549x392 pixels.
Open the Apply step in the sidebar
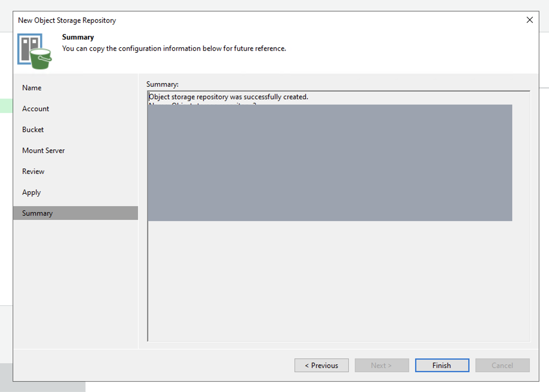[x=31, y=192]
